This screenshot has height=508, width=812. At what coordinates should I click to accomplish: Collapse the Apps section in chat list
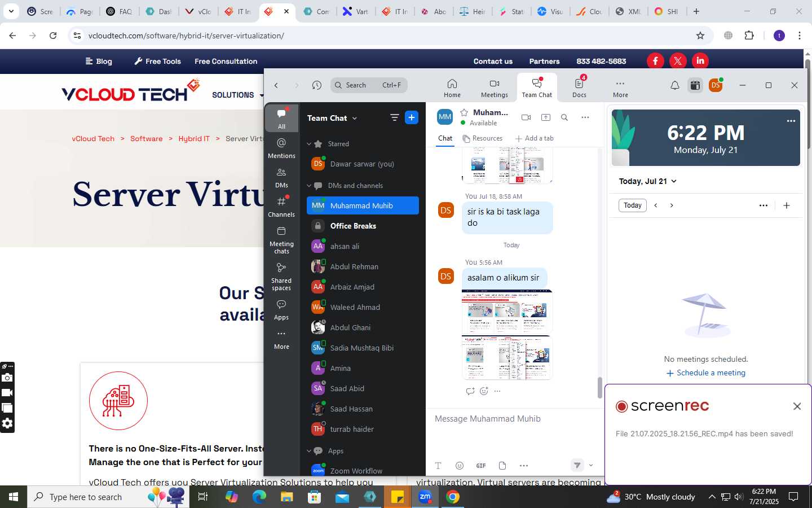[x=309, y=451]
